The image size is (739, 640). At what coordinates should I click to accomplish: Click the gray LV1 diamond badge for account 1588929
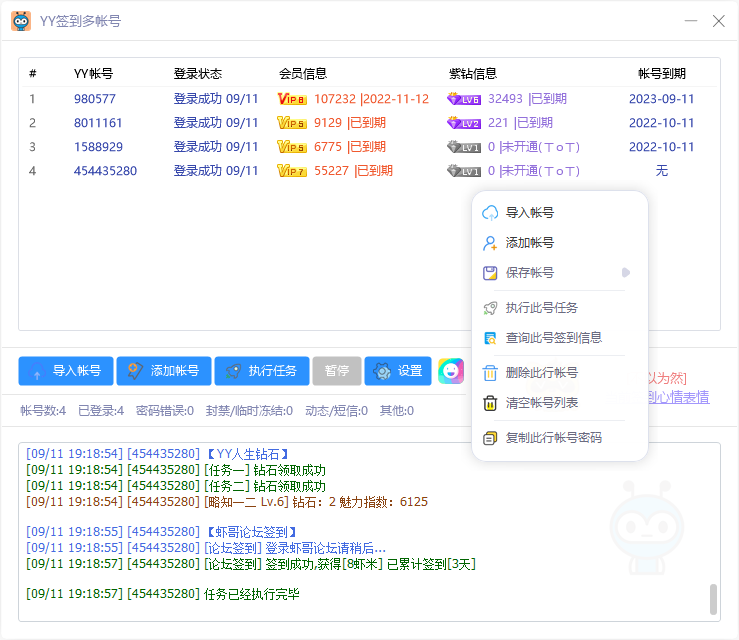pos(464,147)
